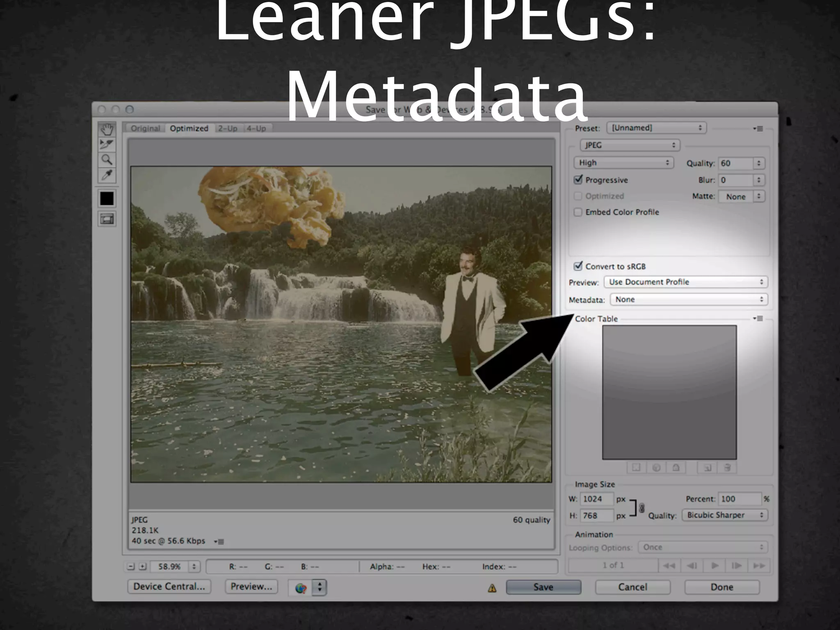Switch to the Original tab

[145, 128]
